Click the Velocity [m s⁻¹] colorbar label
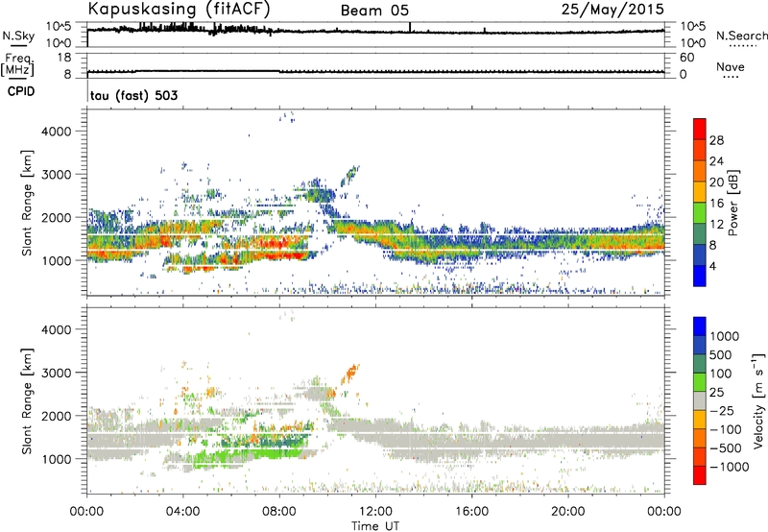The height and width of the screenshot is (532, 768). (x=758, y=400)
